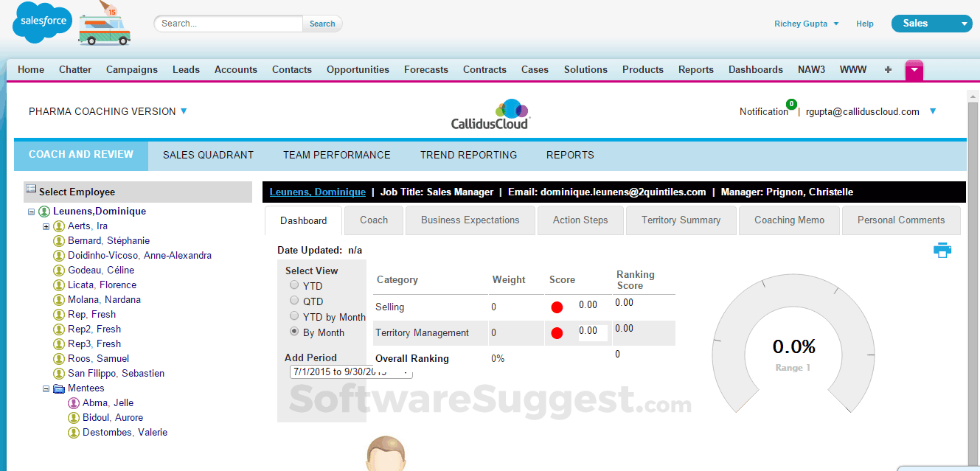The image size is (980, 471).
Task: Select the YTD view radio button
Action: (x=294, y=285)
